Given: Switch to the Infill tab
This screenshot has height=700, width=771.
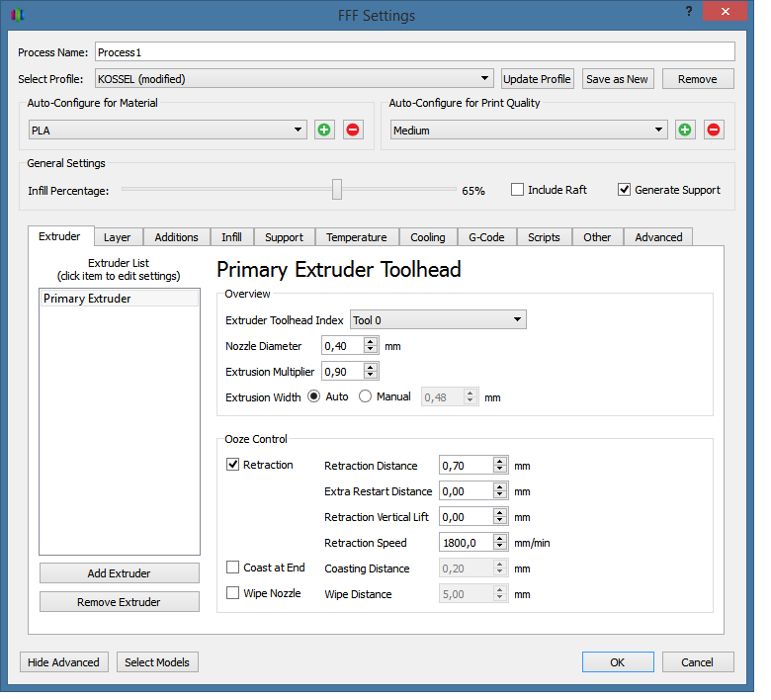Looking at the screenshot, I should tap(231, 237).
